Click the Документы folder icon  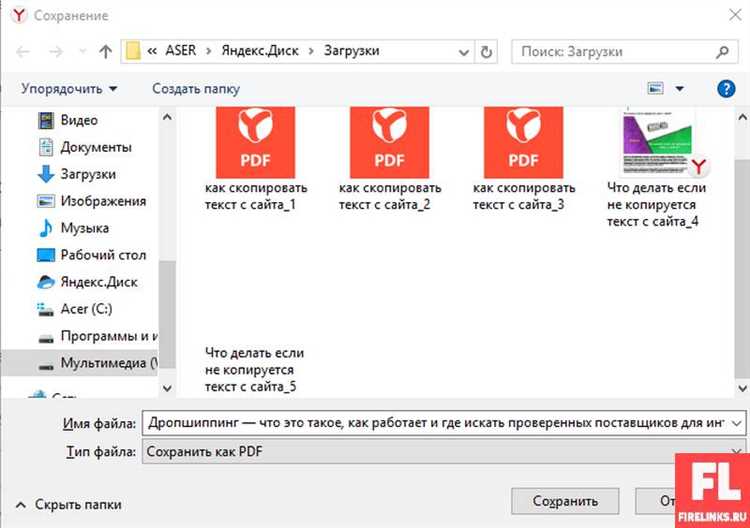(46, 147)
